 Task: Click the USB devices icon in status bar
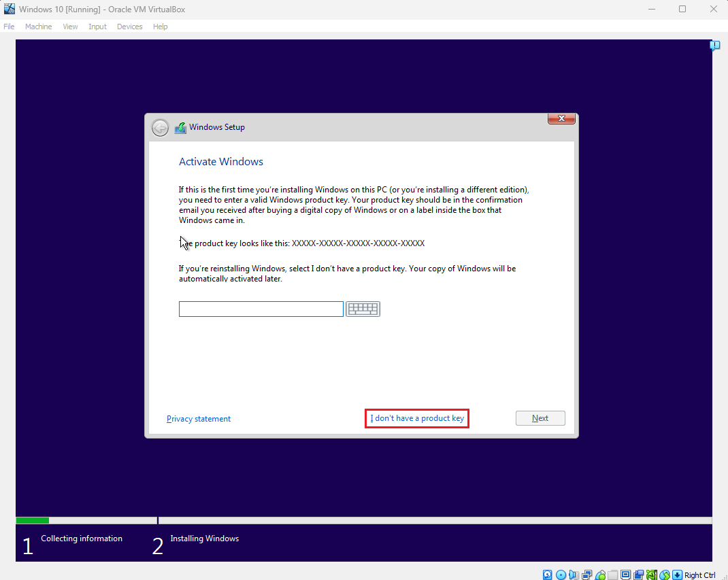coord(600,575)
